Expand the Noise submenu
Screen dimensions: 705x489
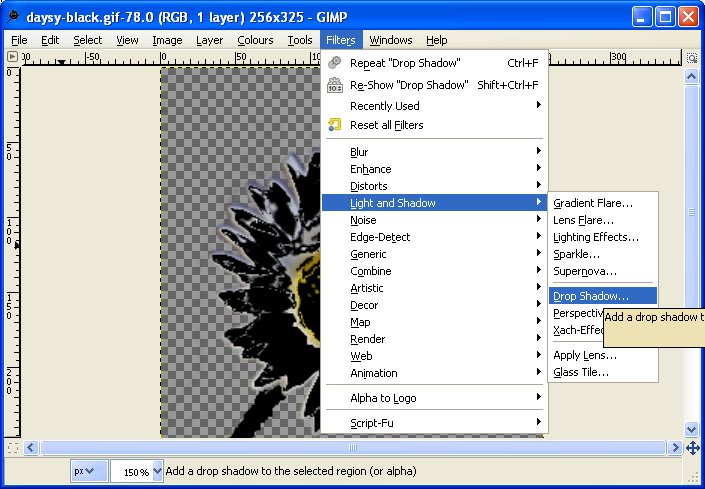(434, 220)
